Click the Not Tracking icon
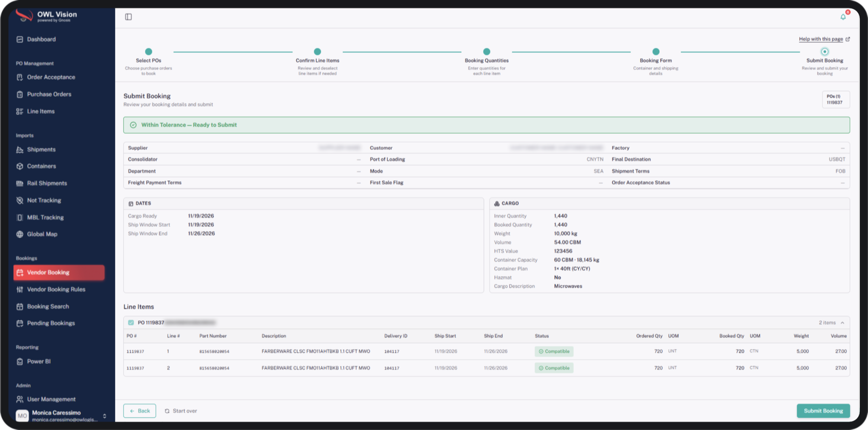868x430 pixels. click(x=20, y=201)
